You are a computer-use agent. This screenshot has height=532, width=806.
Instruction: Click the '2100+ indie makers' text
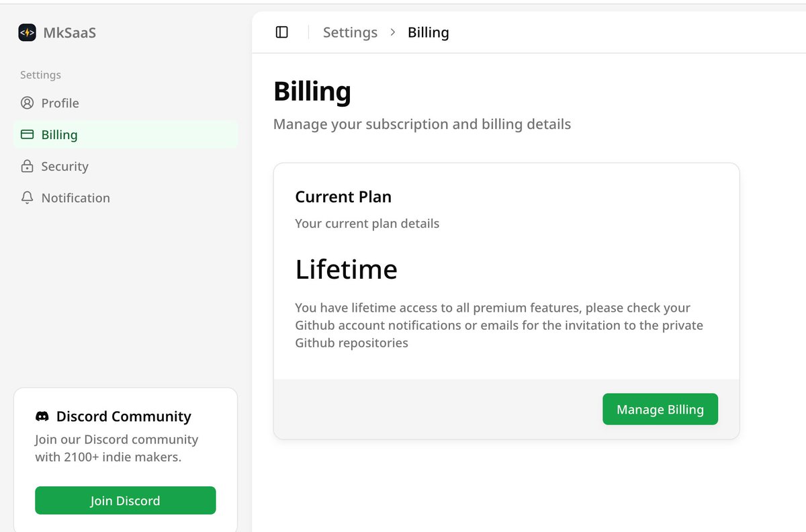pyautogui.click(x=122, y=457)
